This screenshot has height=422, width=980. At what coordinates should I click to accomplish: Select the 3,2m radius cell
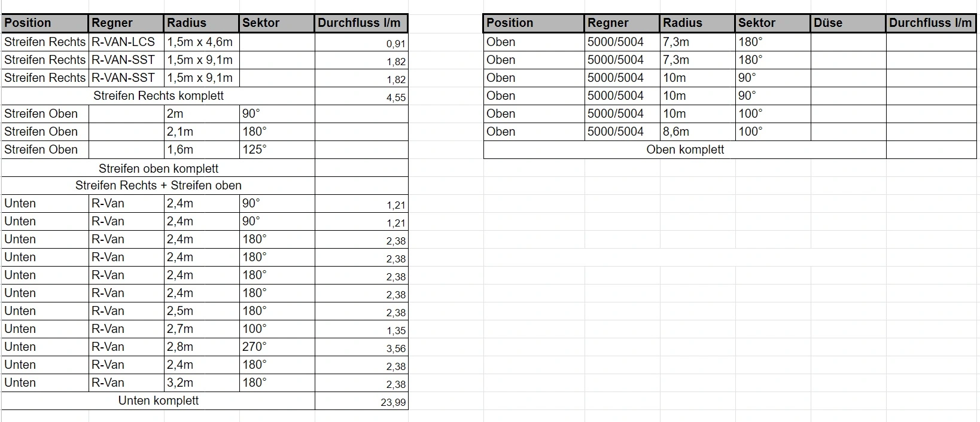202,383
